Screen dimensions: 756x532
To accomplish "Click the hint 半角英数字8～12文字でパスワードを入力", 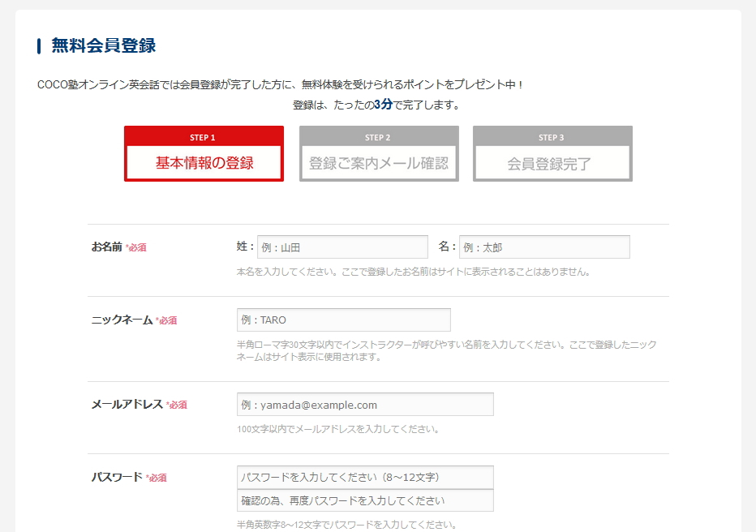I will coord(346,525).
